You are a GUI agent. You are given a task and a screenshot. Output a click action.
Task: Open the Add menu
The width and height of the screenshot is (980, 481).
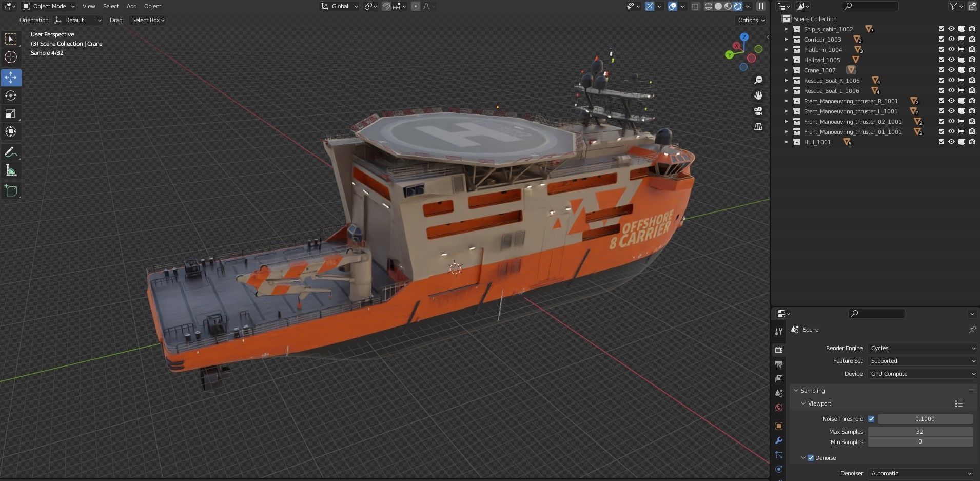pos(132,6)
